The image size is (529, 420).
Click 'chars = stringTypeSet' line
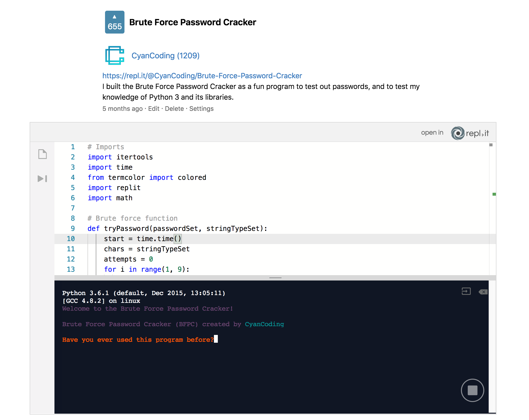point(147,249)
